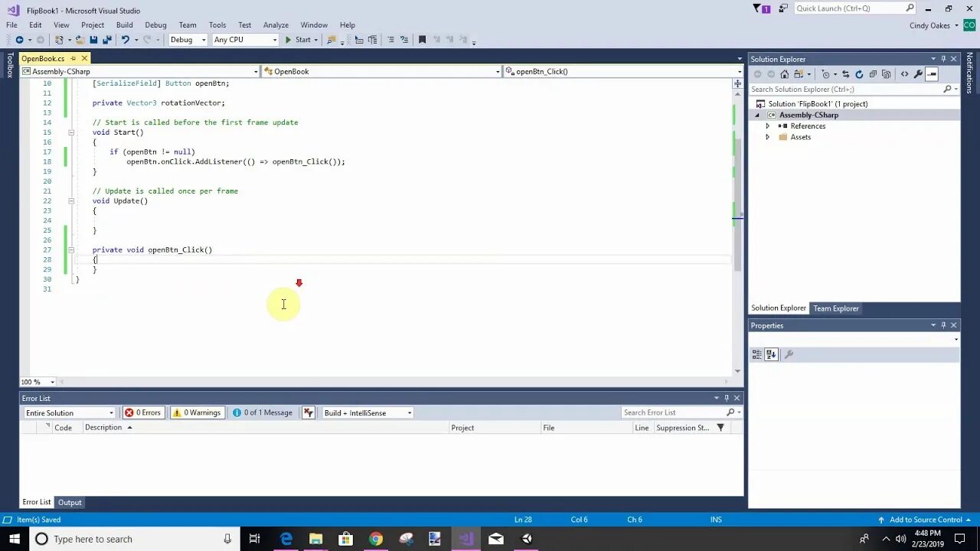Click the Save file toolbar icon
This screenshot has height=551, width=980.
point(93,40)
